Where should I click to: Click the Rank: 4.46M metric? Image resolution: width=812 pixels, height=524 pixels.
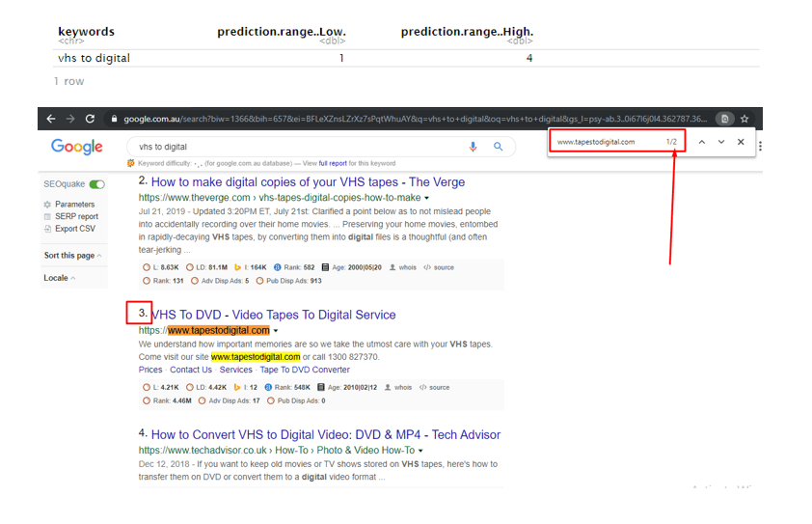167,401
